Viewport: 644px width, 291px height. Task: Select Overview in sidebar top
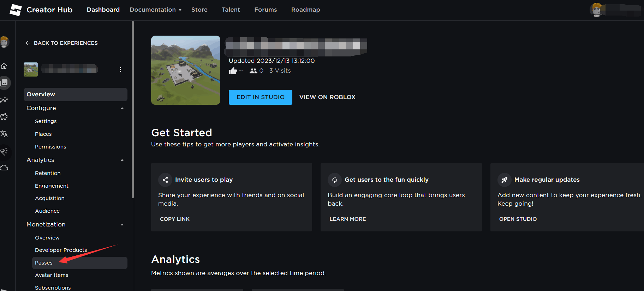point(76,95)
